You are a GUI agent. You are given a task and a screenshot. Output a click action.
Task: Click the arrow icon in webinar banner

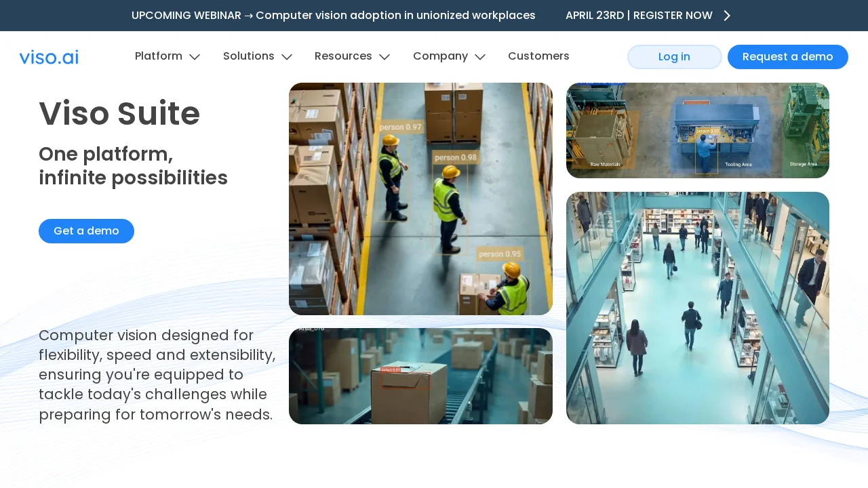pyautogui.click(x=727, y=16)
